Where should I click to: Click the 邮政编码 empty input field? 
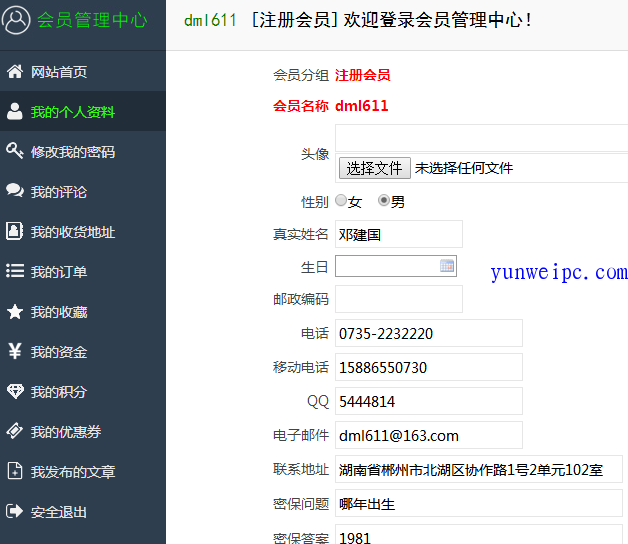coord(398,299)
